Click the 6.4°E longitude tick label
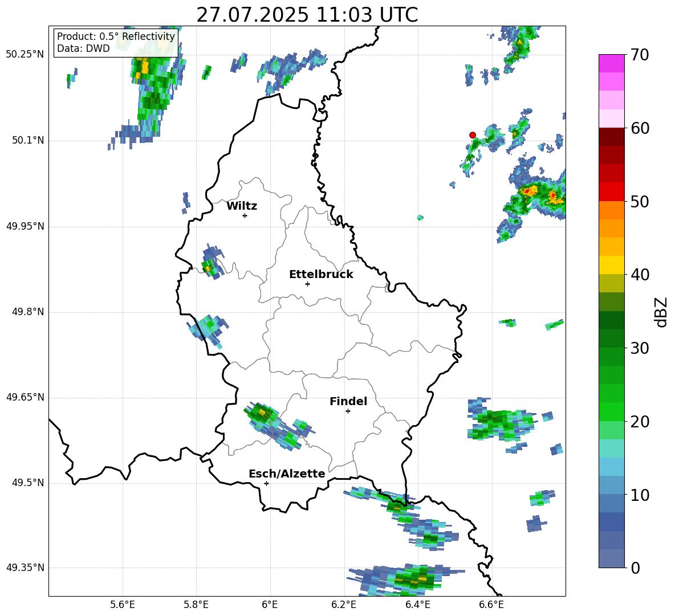The image size is (675, 616). coord(417,605)
